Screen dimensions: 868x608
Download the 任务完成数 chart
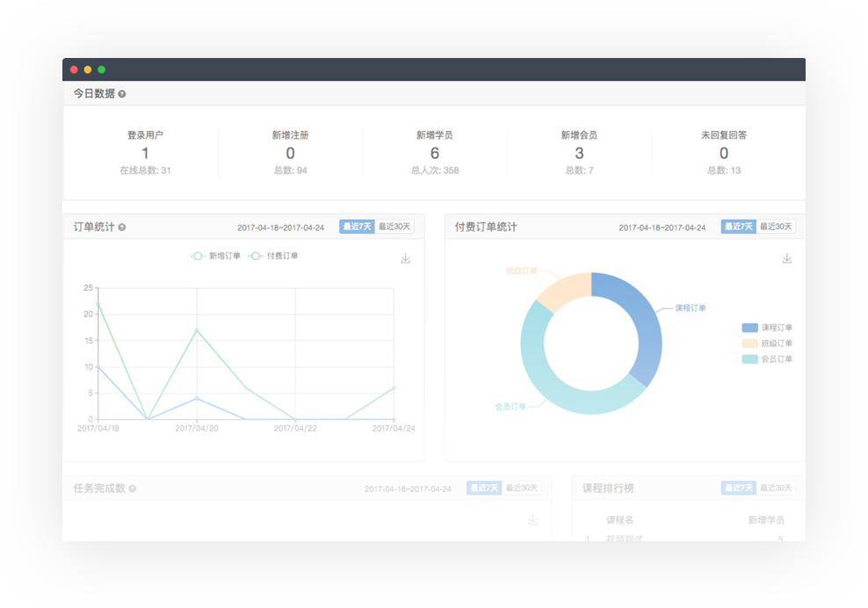point(532,520)
